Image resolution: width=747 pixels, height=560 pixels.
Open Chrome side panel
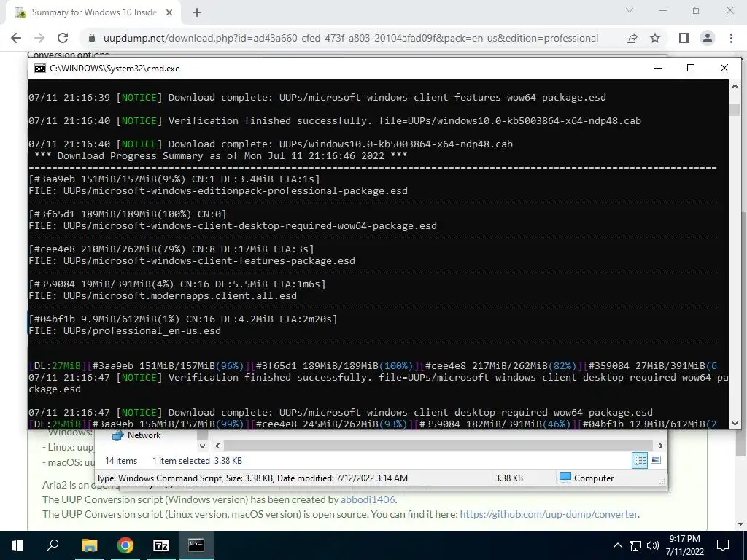(x=684, y=38)
